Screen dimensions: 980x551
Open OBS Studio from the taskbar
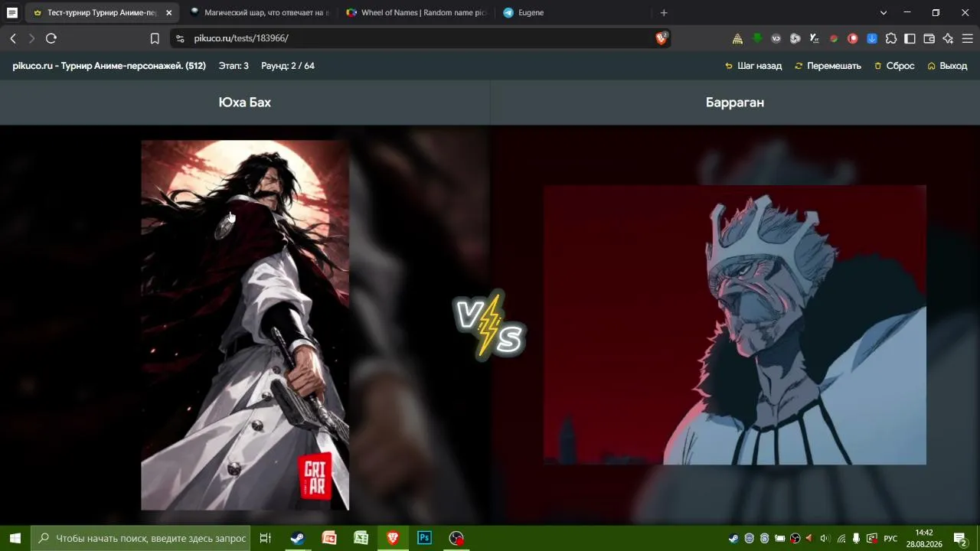(x=456, y=538)
